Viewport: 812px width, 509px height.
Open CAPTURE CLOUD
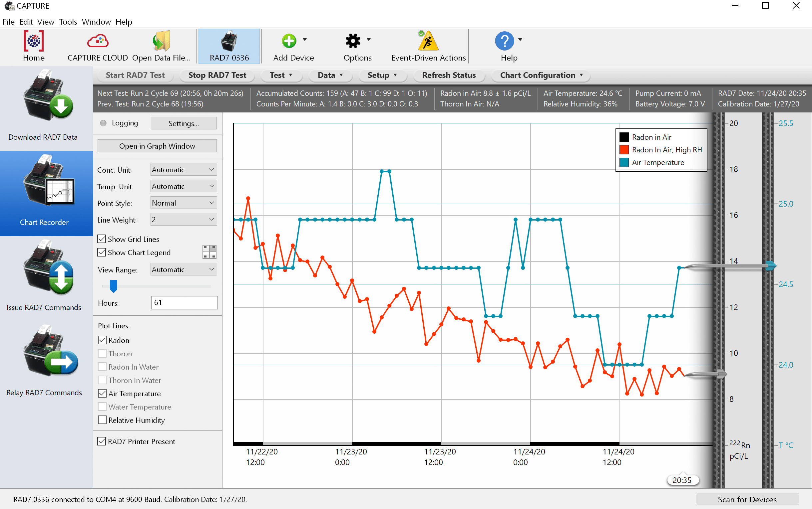click(x=97, y=41)
